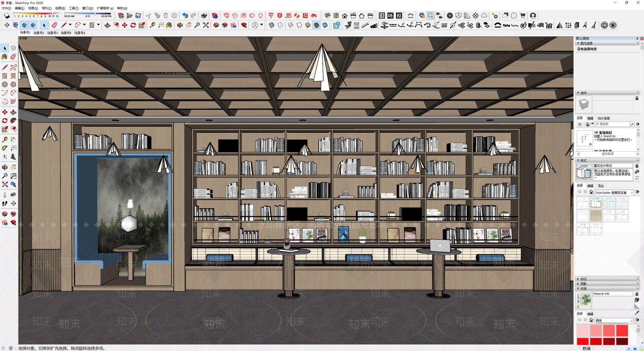Expand the 标记 panel section
The image size is (644, 351).
[x=578, y=279]
